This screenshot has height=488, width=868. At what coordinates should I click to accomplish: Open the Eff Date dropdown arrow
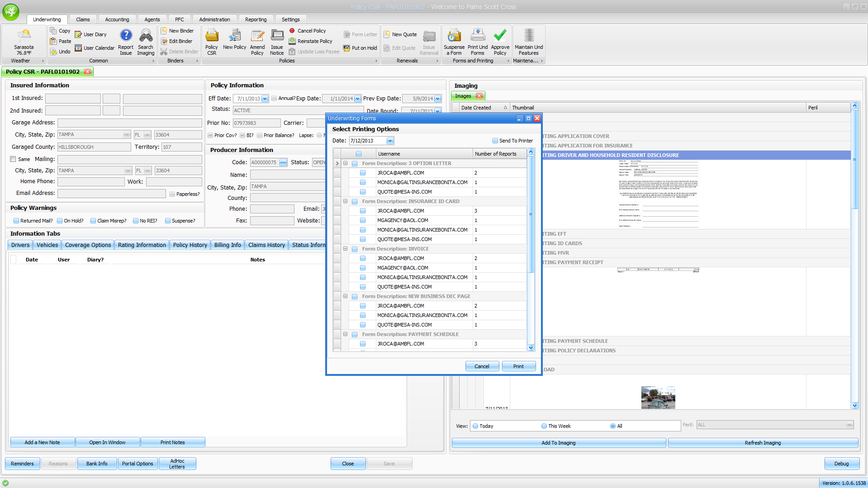coord(265,99)
